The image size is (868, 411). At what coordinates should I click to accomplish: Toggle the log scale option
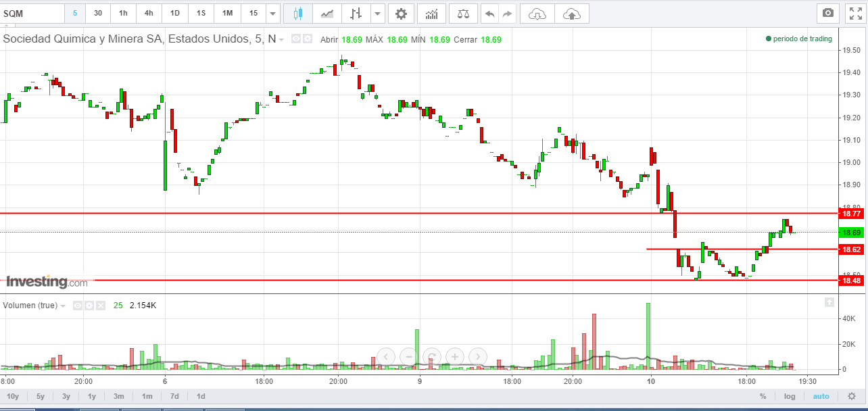click(790, 396)
